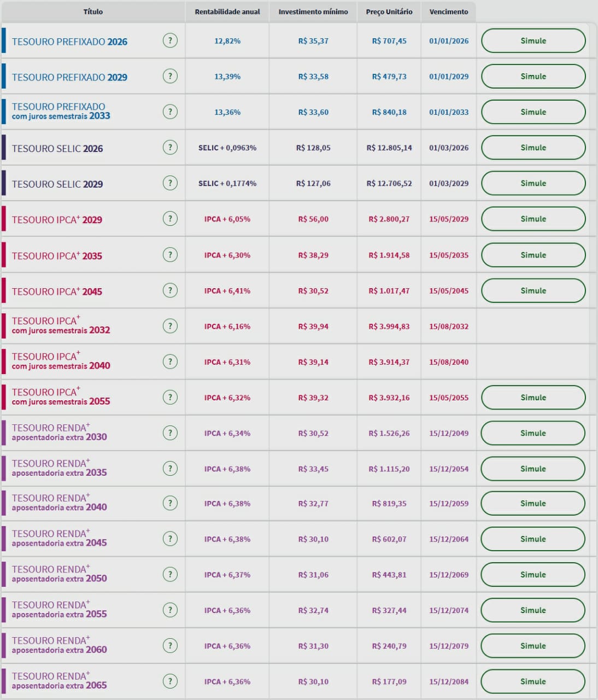Click Simule for Tesouro Renda+ extra 2060

click(533, 646)
